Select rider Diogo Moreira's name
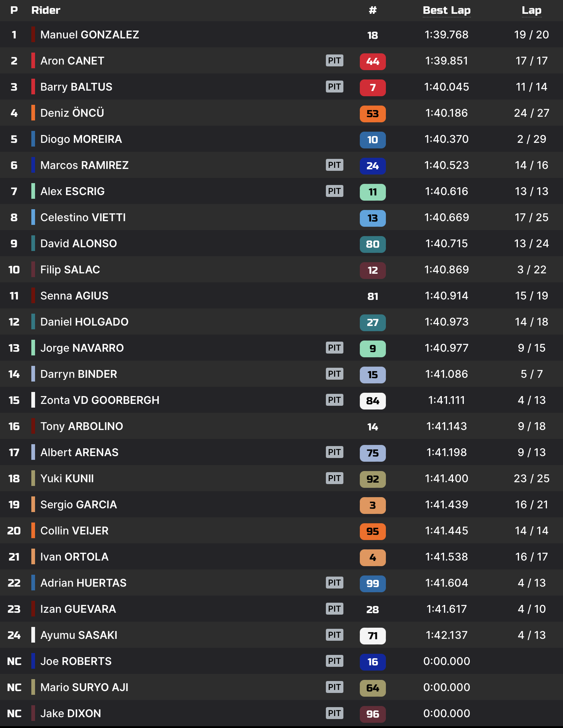The height and width of the screenshot is (728, 563). point(81,139)
